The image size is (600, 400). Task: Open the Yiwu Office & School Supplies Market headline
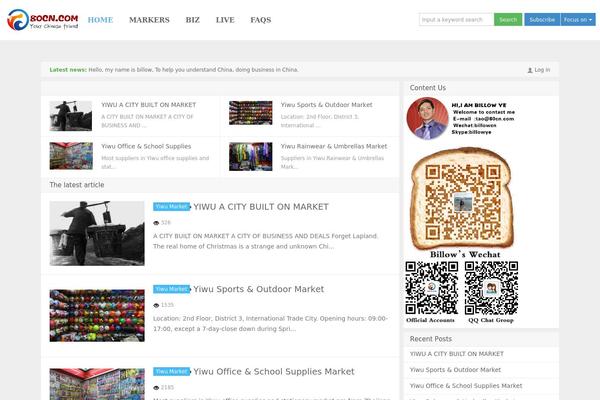[274, 371]
